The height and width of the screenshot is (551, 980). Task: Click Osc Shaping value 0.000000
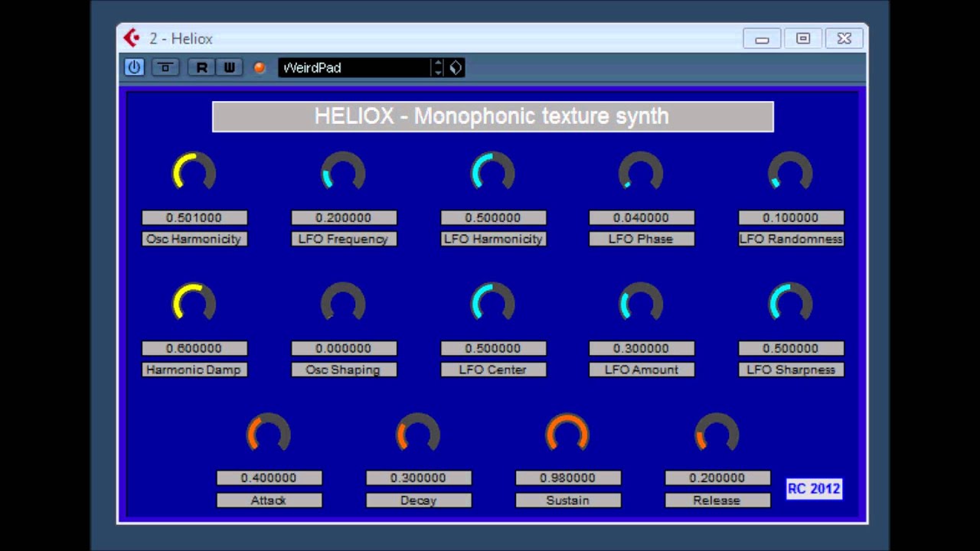click(x=344, y=348)
